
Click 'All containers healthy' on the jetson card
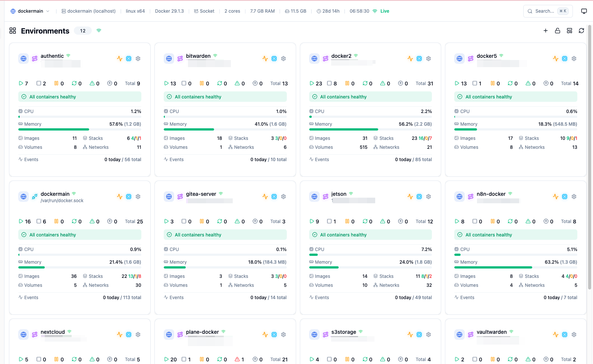coord(370,235)
